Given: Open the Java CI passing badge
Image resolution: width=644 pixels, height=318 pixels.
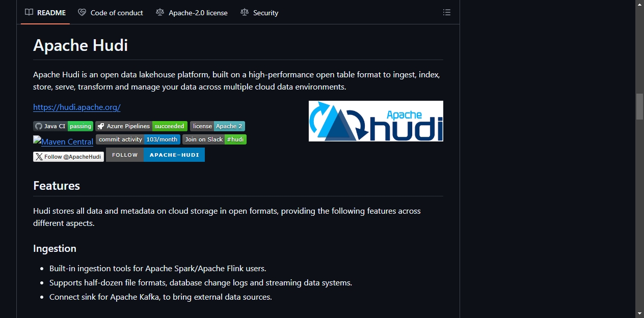Looking at the screenshot, I should pyautogui.click(x=63, y=126).
